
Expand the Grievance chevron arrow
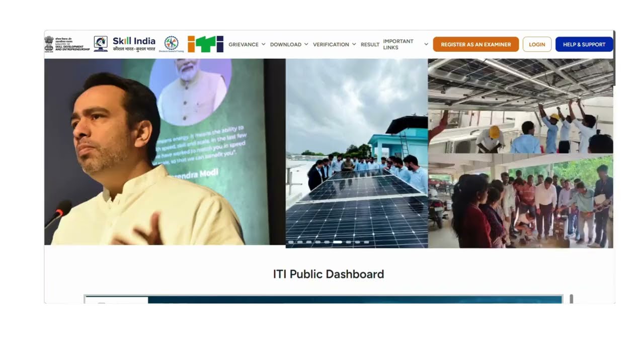point(263,44)
